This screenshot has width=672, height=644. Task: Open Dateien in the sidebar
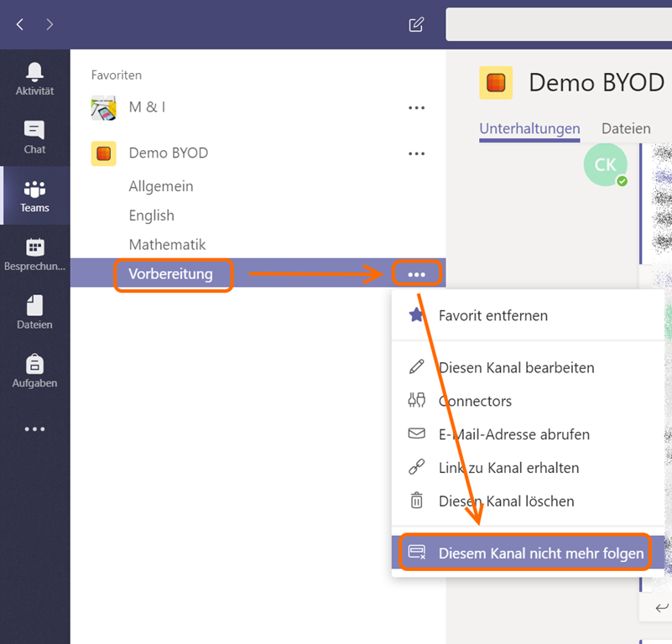pyautogui.click(x=34, y=313)
